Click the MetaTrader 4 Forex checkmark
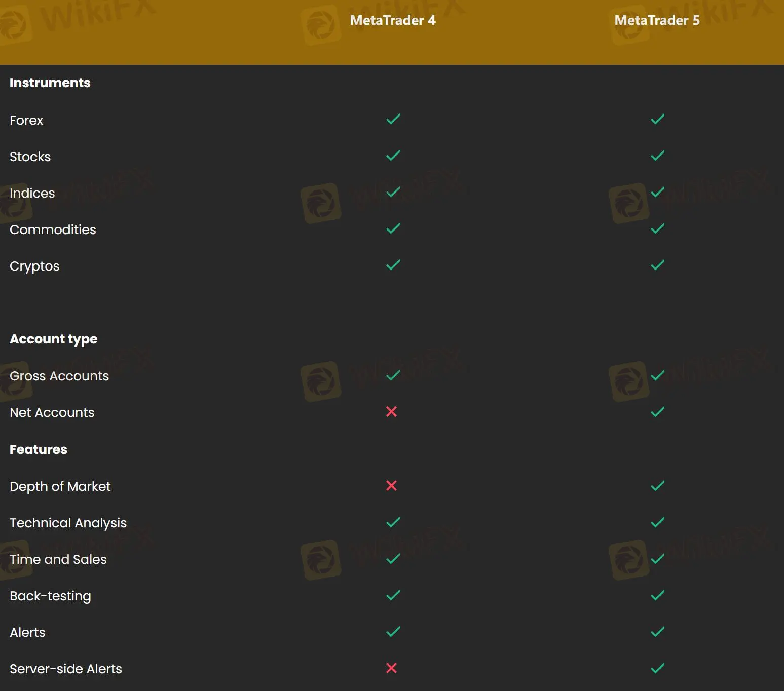The image size is (784, 691). coord(393,120)
